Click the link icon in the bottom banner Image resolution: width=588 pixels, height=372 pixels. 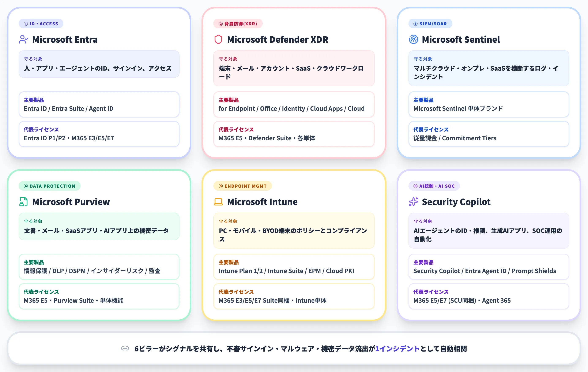pyautogui.click(x=125, y=349)
